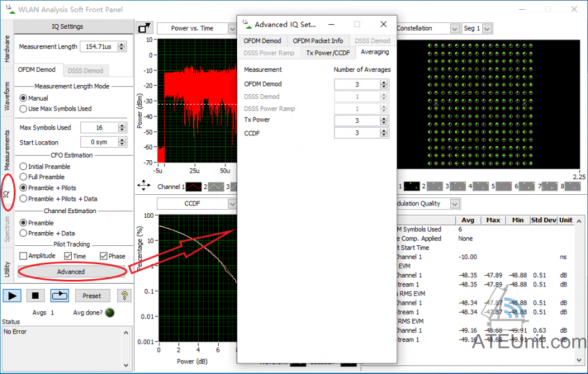Screen dimensions: 588x374
Task: Switch to Utility side tab
Action: (x=7, y=269)
